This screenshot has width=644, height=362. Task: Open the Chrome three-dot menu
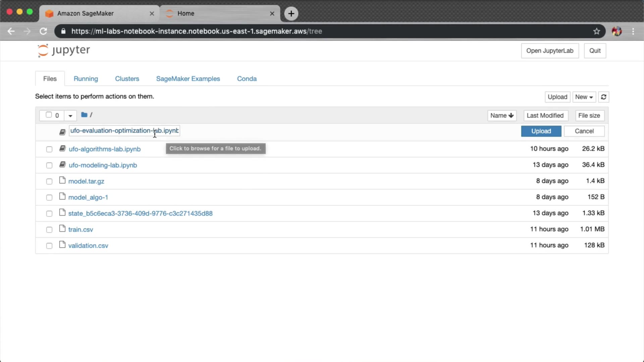pos(633,31)
